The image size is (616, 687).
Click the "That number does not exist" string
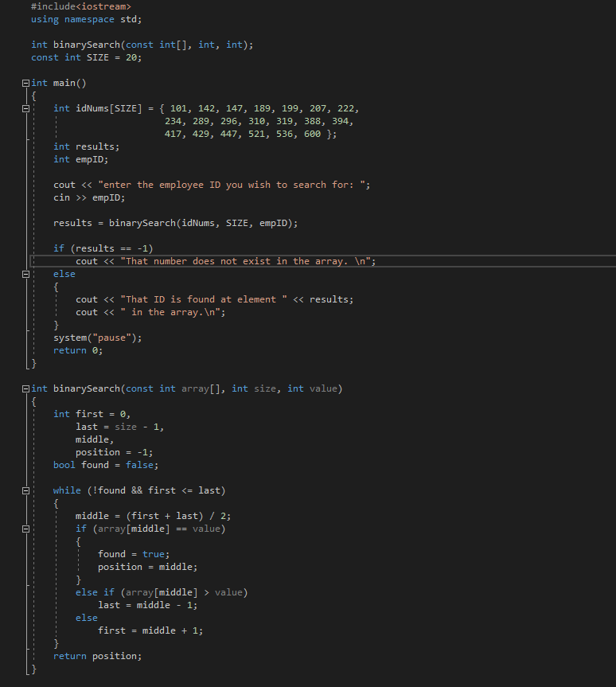pyautogui.click(x=245, y=261)
